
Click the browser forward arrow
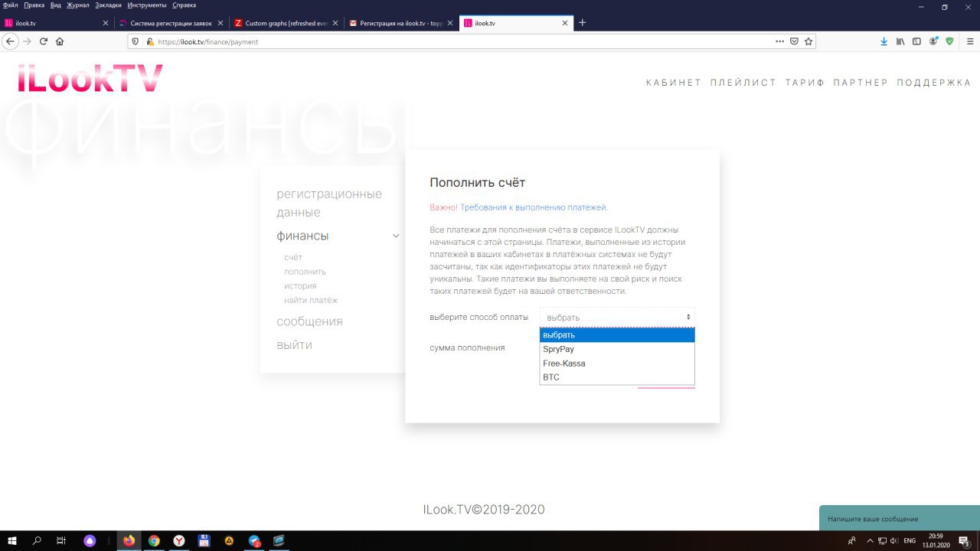[x=28, y=41]
